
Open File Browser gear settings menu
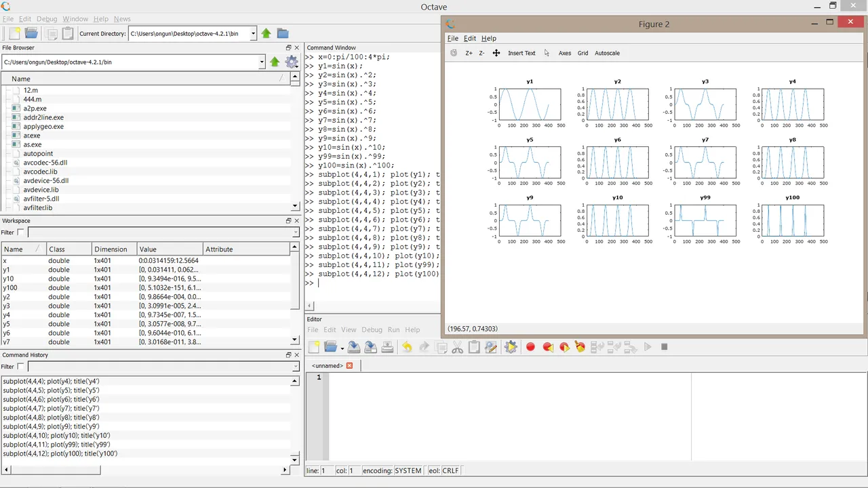292,62
